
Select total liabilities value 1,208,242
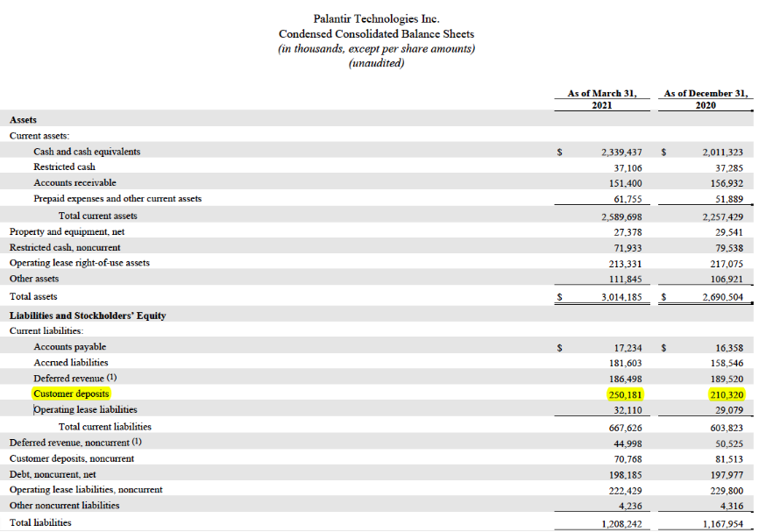coord(621,524)
